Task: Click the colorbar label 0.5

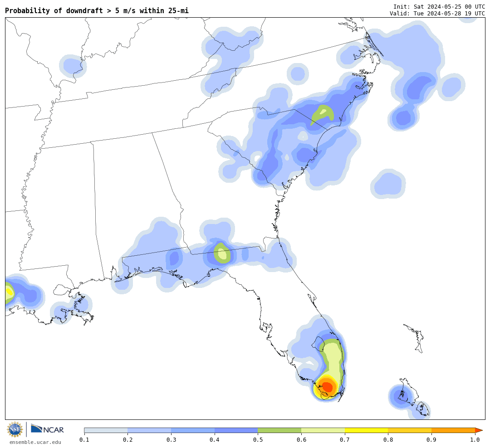Action: coord(258,440)
